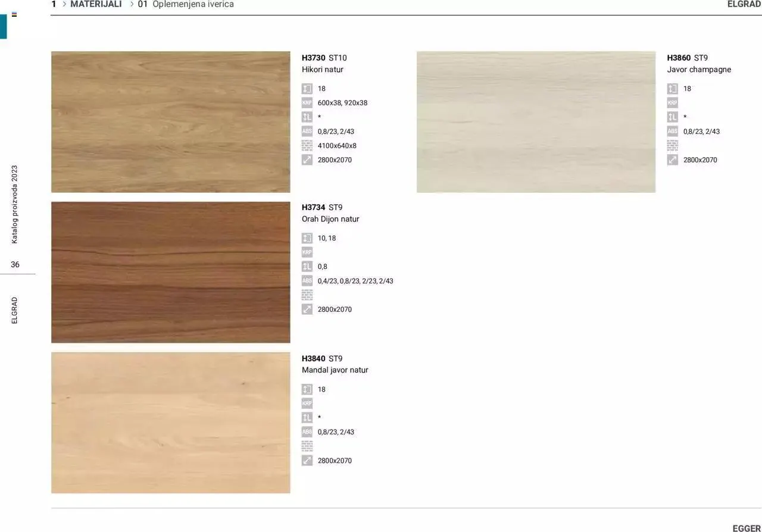Viewport: 762px width, 532px height.
Task: Open the Javor champagne decor image
Action: tap(536, 121)
